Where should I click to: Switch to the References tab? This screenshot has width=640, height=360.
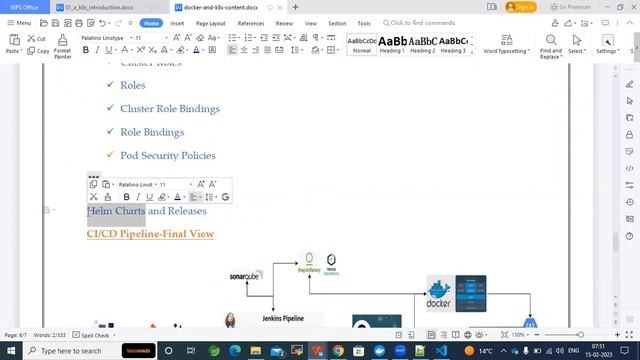click(251, 23)
